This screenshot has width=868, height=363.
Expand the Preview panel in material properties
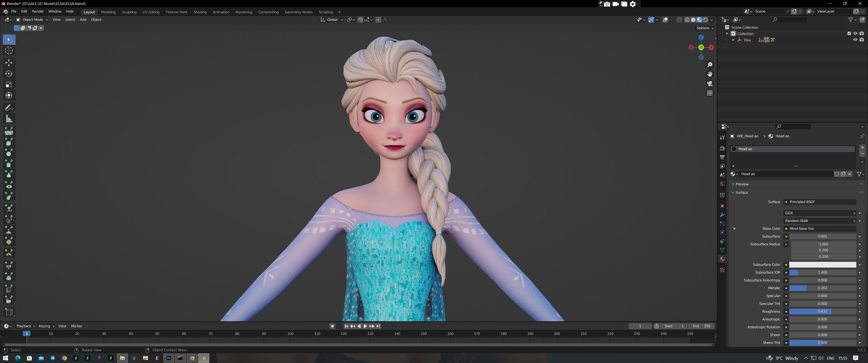[742, 184]
